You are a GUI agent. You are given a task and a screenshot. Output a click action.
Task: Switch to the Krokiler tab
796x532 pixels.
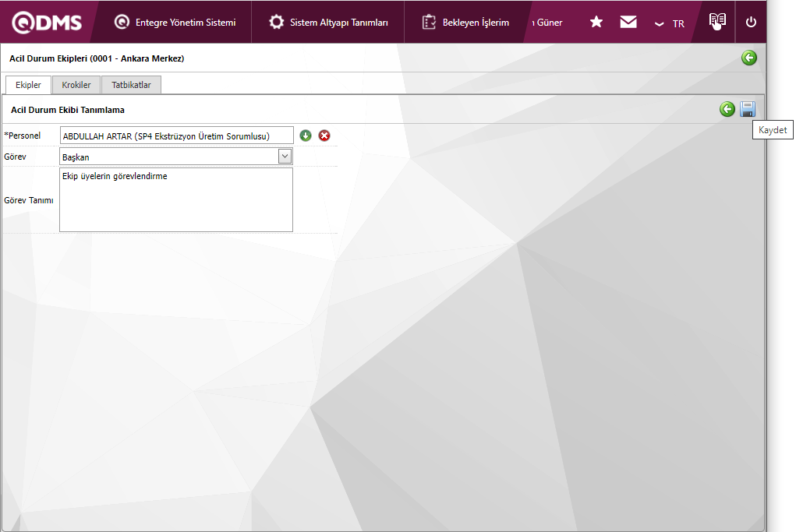tap(76, 85)
